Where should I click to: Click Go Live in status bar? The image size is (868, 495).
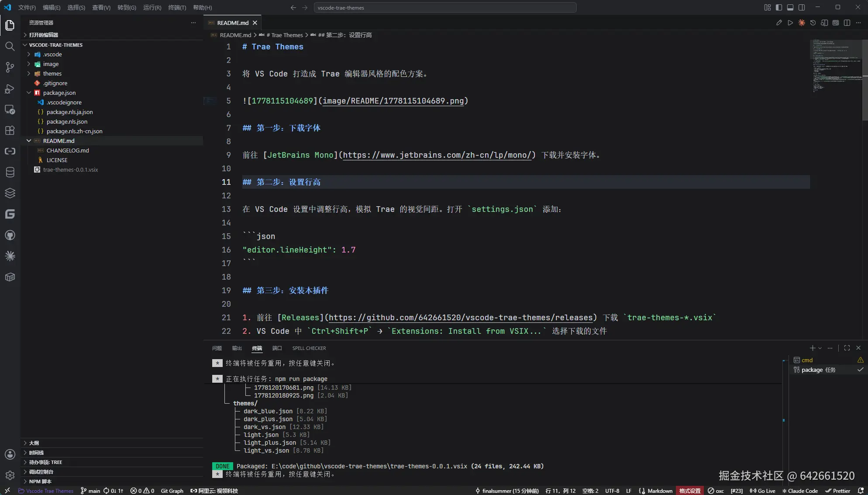[762, 491]
